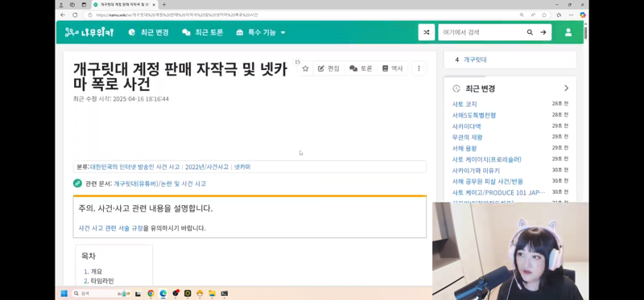644x300 pixels.
Task: Click the Namuwiki logo
Action: [89, 32]
